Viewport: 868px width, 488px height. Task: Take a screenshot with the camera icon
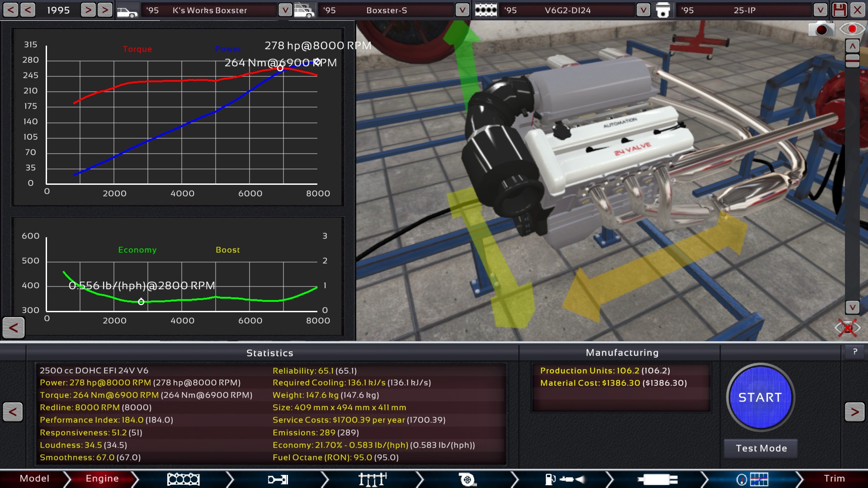(x=821, y=29)
